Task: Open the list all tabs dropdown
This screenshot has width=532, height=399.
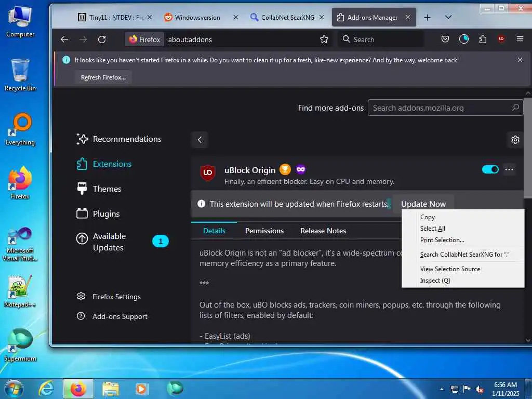Action: point(448,17)
